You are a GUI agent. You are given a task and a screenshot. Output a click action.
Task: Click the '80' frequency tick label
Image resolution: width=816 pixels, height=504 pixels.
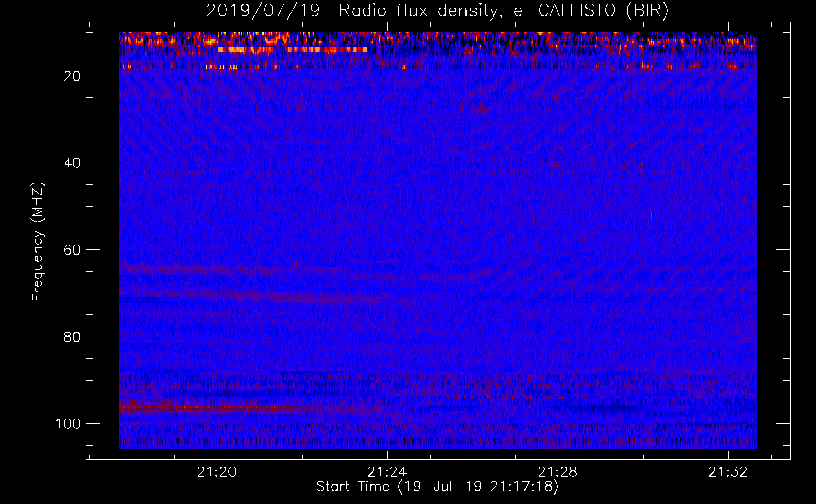coord(72,337)
